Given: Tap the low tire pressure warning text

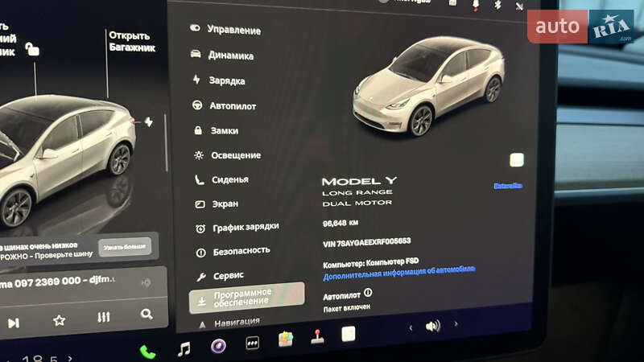Looking at the screenshot, I should (x=46, y=250).
